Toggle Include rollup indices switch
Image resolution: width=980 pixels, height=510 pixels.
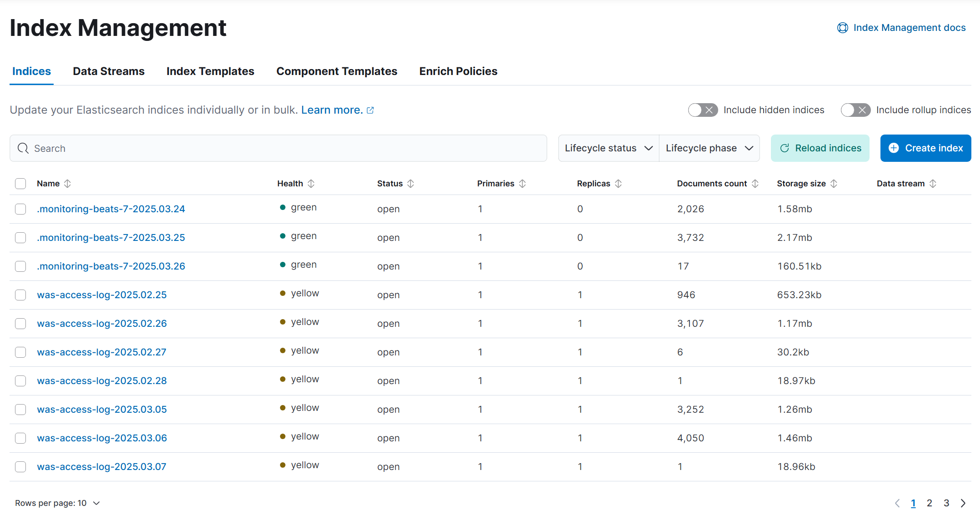pyautogui.click(x=855, y=110)
